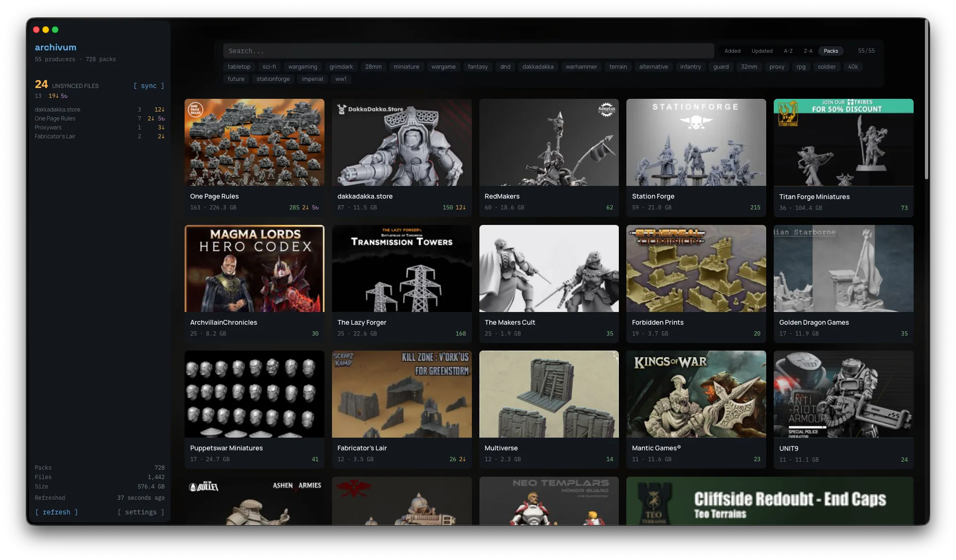Toggle the 40k filter tag
Screen dimensions: 956x560
tap(853, 66)
